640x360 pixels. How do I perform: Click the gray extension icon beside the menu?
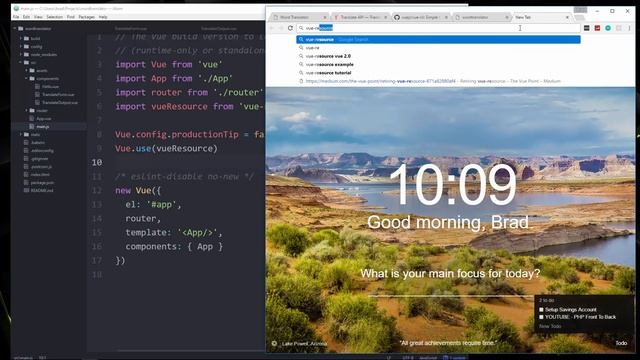coord(618,28)
